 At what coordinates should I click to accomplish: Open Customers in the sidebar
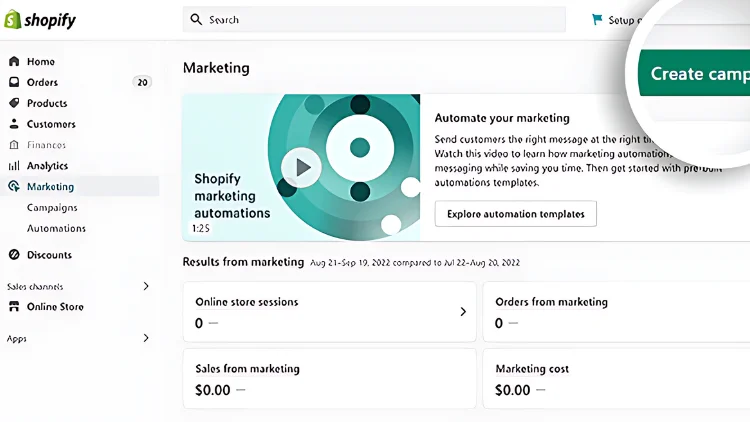point(51,124)
